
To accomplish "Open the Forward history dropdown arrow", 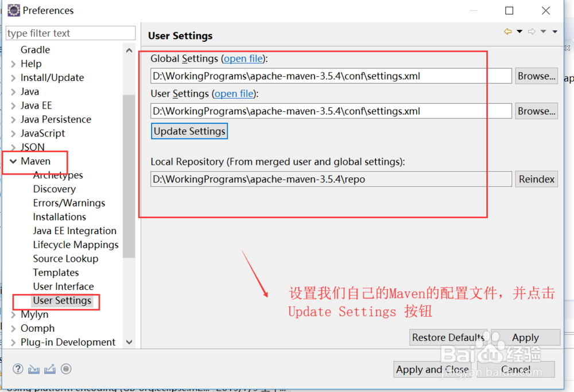I will [x=543, y=32].
